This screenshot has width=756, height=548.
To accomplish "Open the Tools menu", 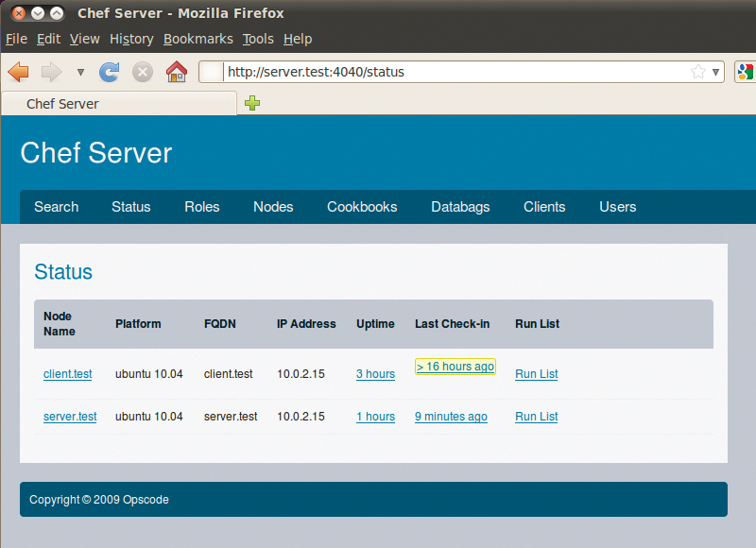I will 258,39.
